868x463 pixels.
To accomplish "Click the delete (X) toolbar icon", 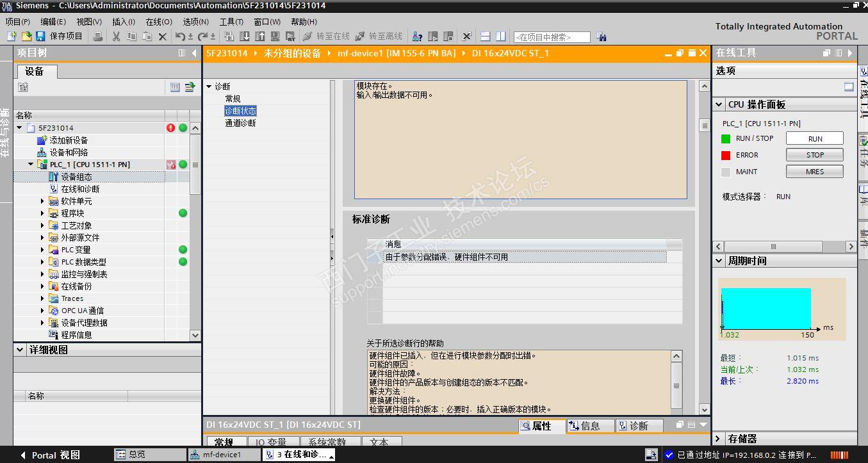I will (162, 37).
